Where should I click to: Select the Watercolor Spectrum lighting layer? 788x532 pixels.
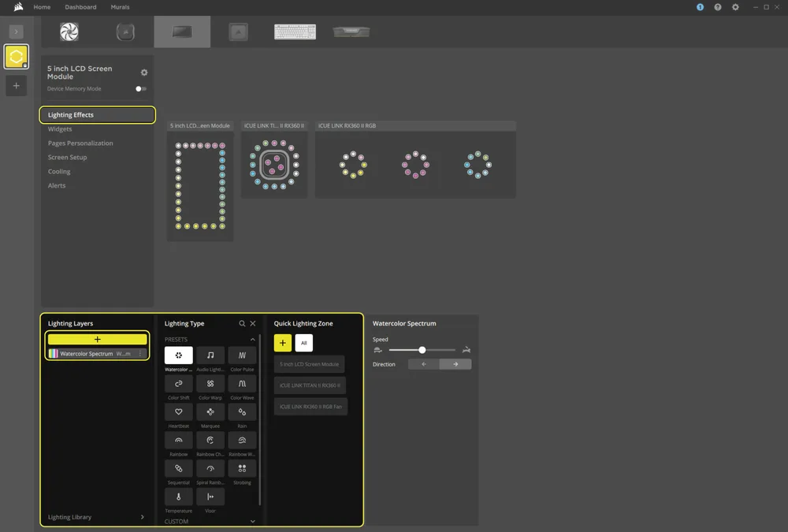point(98,354)
